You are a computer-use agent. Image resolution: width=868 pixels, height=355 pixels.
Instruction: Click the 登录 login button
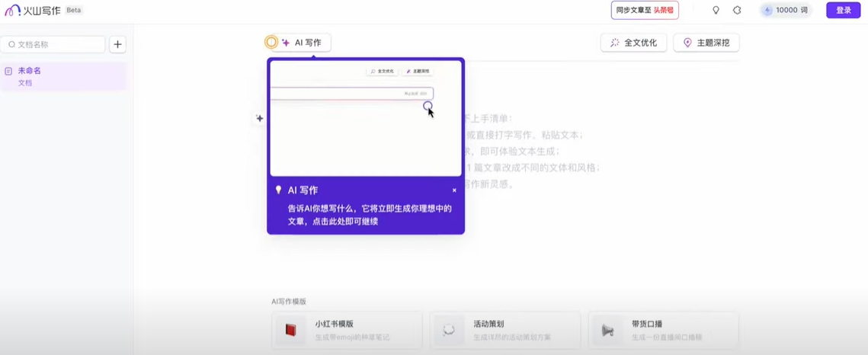pyautogui.click(x=844, y=10)
